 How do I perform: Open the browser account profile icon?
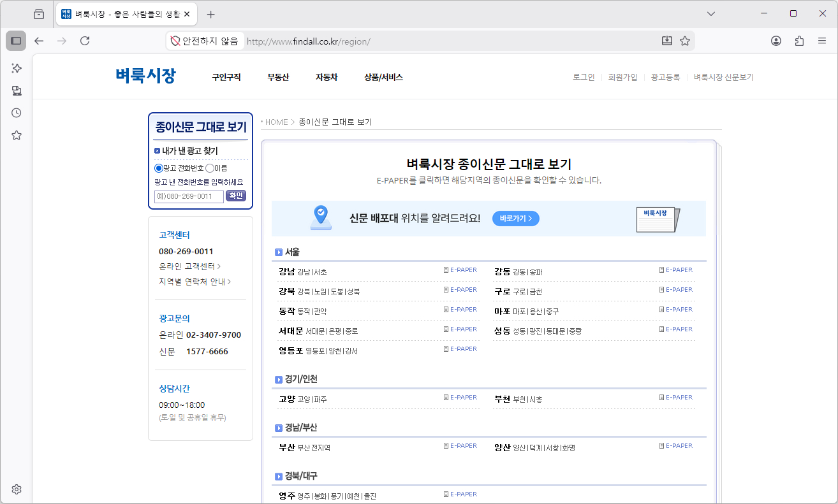click(776, 41)
